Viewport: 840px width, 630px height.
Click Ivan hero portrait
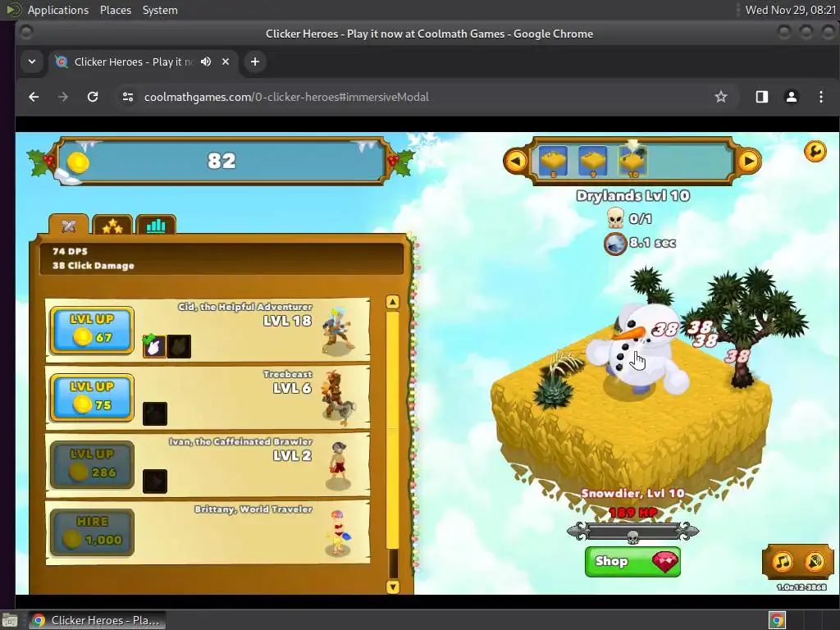(x=339, y=465)
